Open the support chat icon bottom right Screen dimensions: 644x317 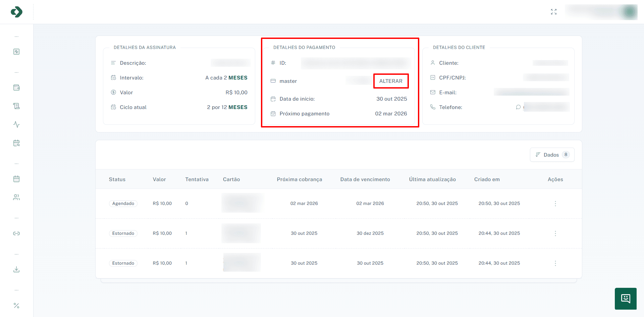pyautogui.click(x=625, y=299)
